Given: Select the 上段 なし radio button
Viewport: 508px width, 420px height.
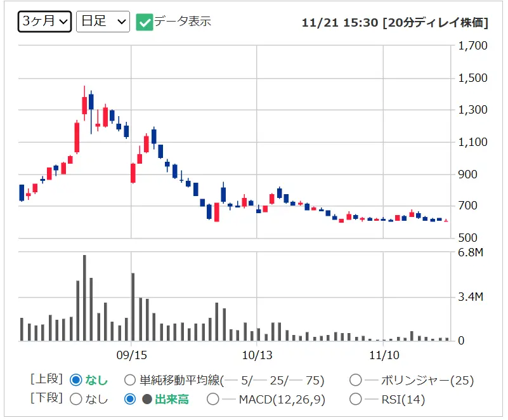Looking at the screenshot, I should [x=76, y=380].
